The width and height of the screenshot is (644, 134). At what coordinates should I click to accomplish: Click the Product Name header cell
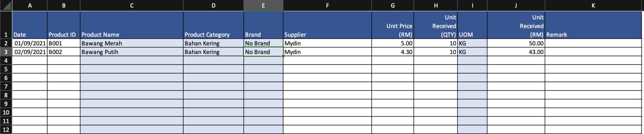click(x=131, y=25)
